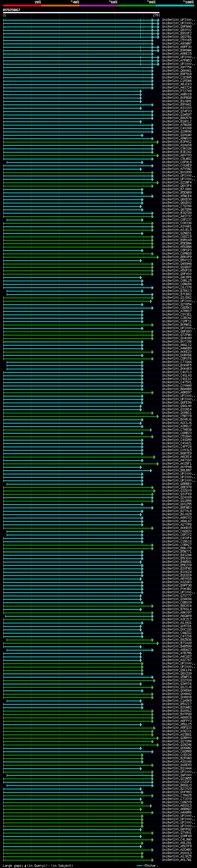Viewport: 197px width, 868px height.
Task: Click the Large gaps legend text
Action: tap(38, 865)
